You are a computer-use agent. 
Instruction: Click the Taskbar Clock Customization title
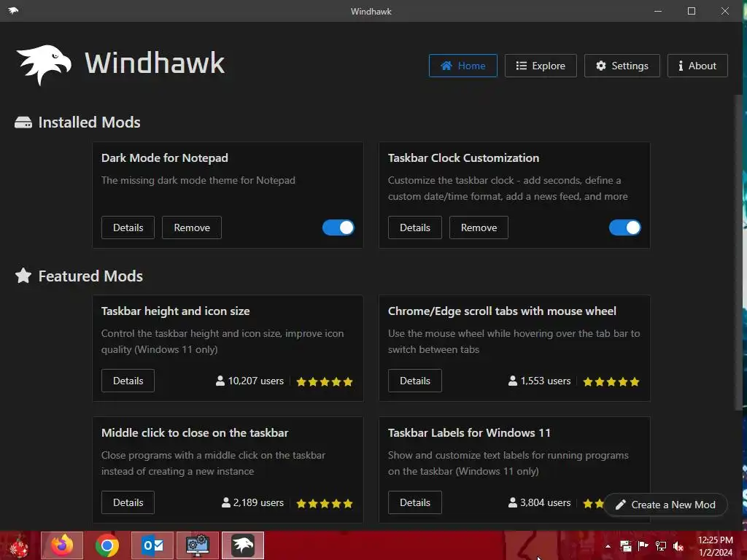pos(463,157)
